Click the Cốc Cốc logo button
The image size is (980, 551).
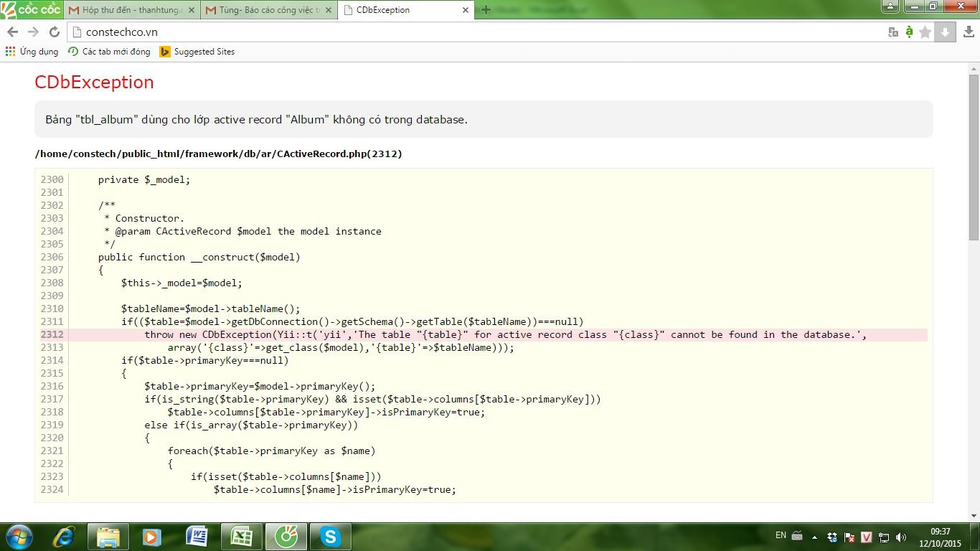click(x=31, y=9)
